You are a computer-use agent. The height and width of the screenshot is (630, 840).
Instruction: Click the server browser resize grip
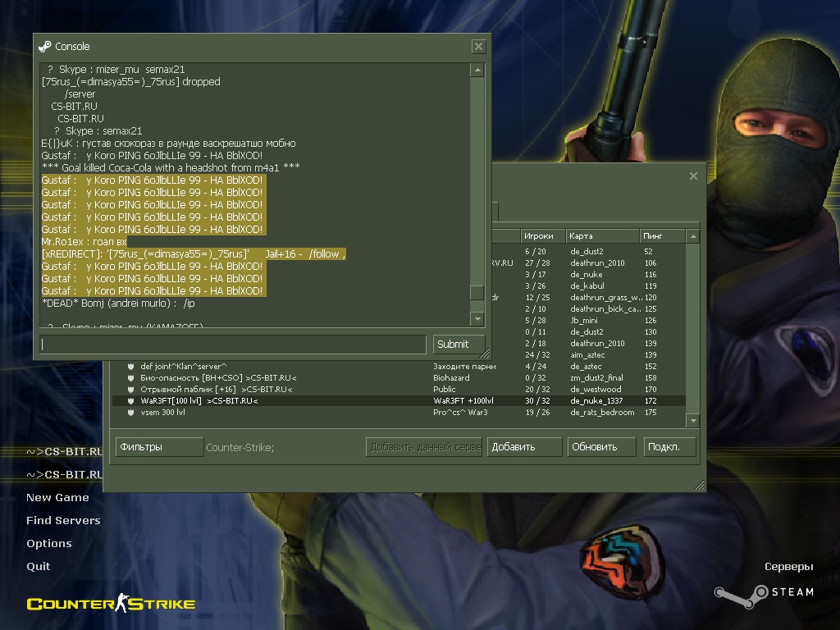tap(699, 486)
